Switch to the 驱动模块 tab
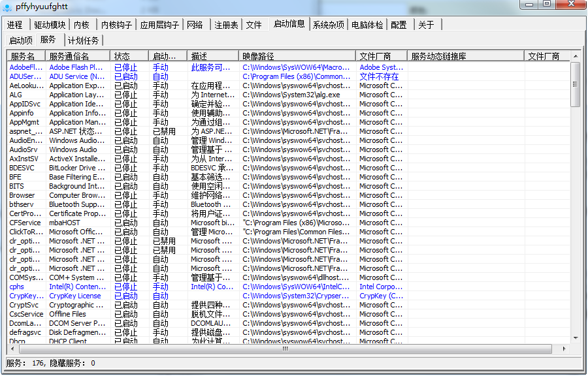Viewport: 588px width, 376px height. tap(50, 25)
